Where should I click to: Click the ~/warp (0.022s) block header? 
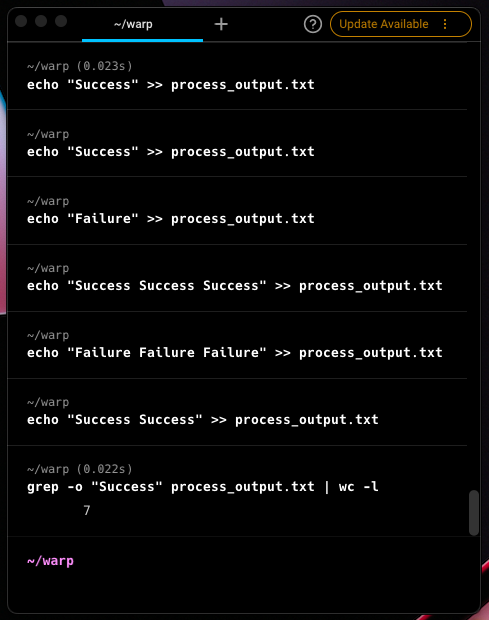click(79, 469)
